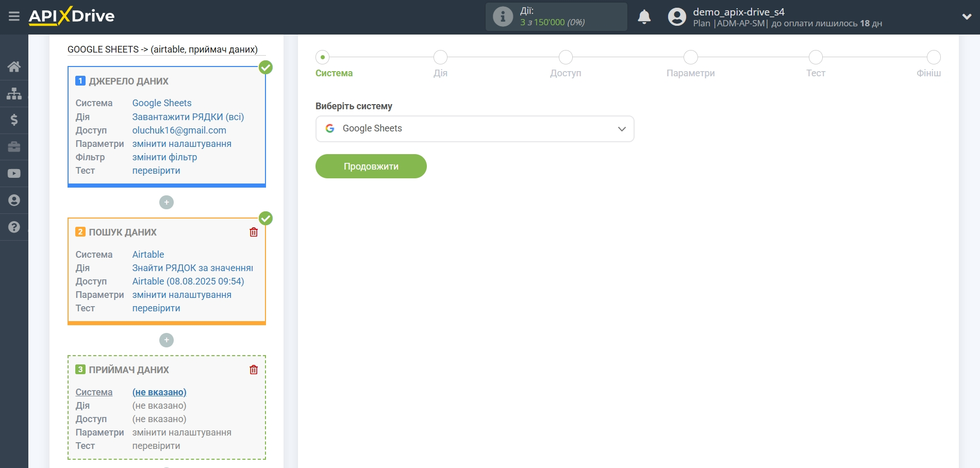Click the ПОШУК ДАНИХ block title
980x468 pixels.
123,232
